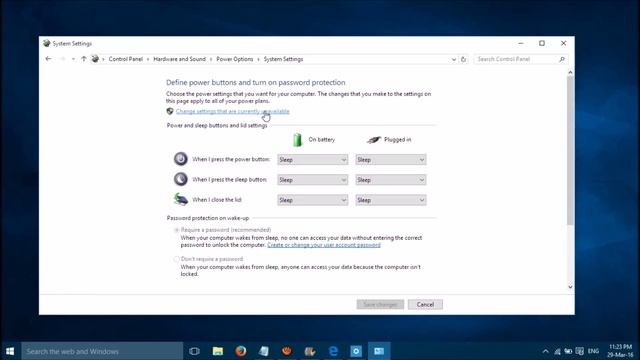Click the Control Panel icon in the address bar
This screenshot has height=360, width=640.
click(x=95, y=59)
